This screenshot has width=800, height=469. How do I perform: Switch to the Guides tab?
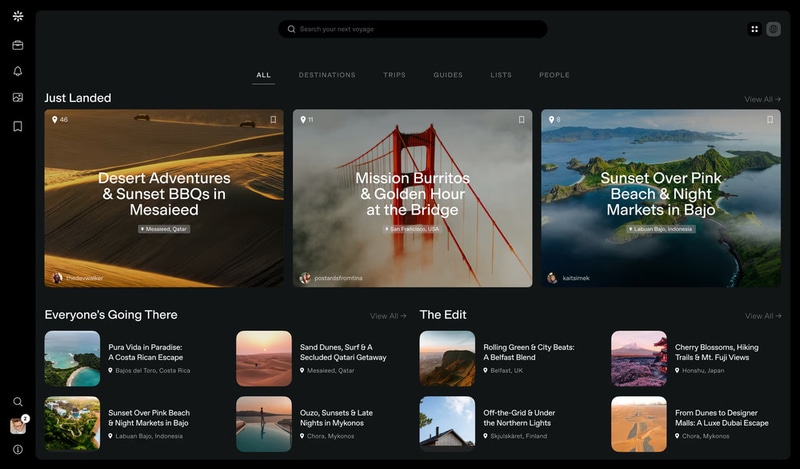click(x=448, y=75)
